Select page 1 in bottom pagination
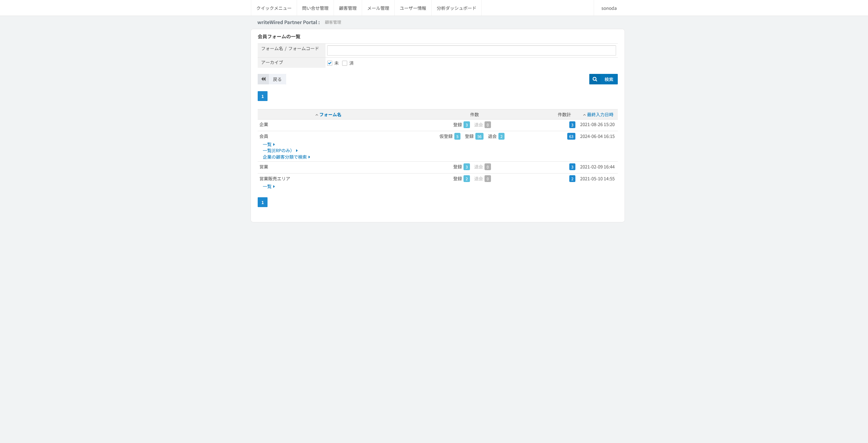The image size is (868, 443). click(262, 202)
